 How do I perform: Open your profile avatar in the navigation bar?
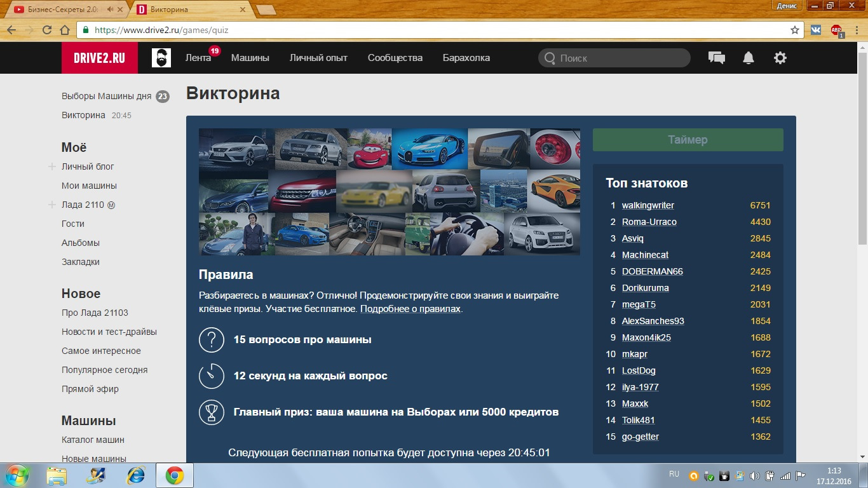point(161,57)
